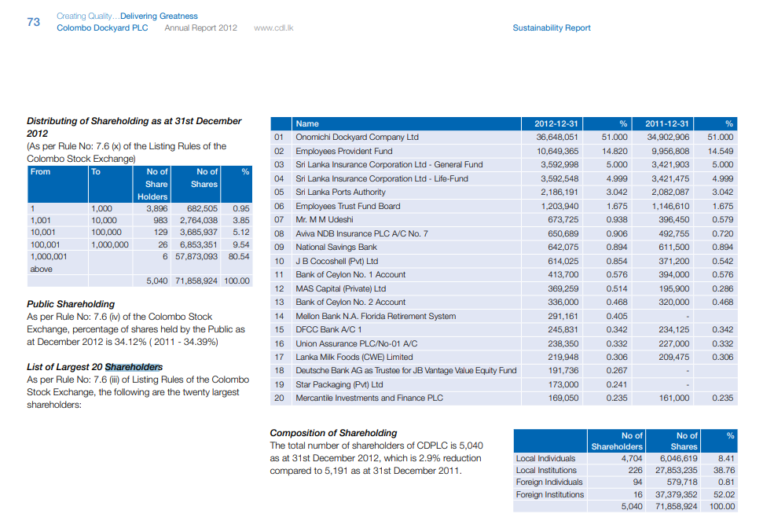763x532 pixels.
Task: Click the percentage 80.54
Action: [239, 256]
